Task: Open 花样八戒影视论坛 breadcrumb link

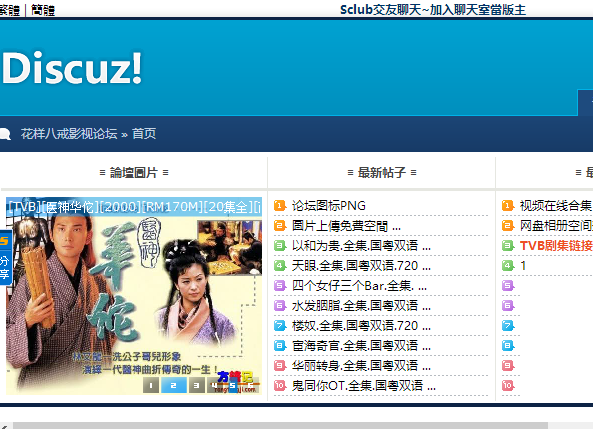Action: point(69,134)
